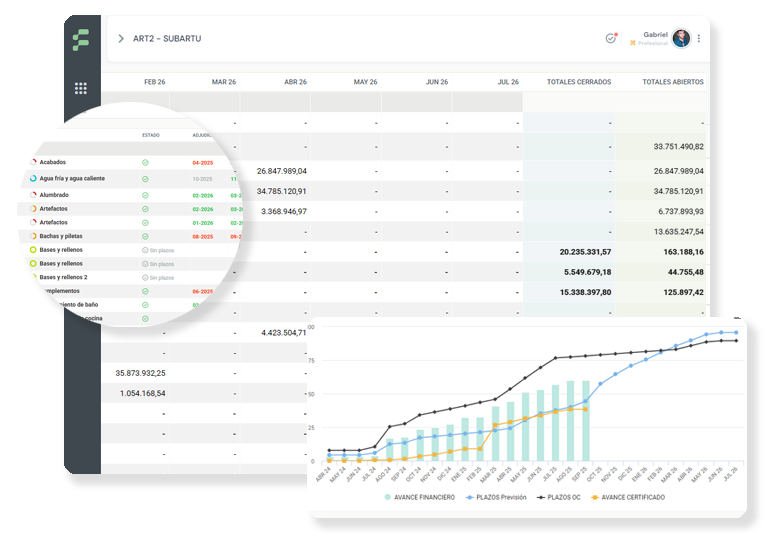
Task: Select the ABR 26 column header
Action: point(295,82)
